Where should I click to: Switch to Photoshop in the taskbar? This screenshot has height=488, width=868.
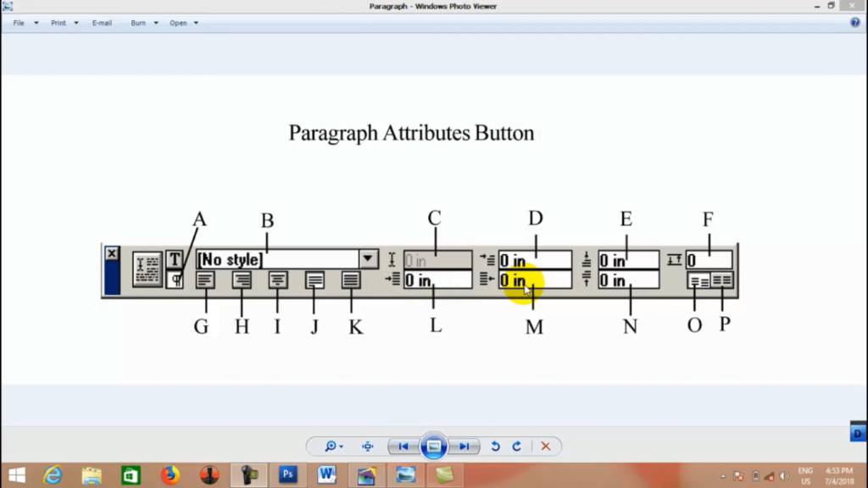288,474
